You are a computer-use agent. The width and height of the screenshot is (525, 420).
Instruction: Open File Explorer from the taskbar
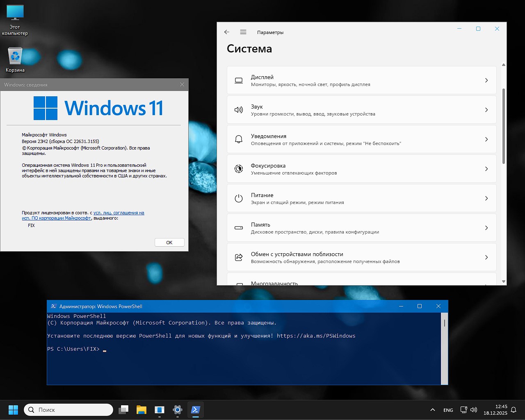point(141,410)
